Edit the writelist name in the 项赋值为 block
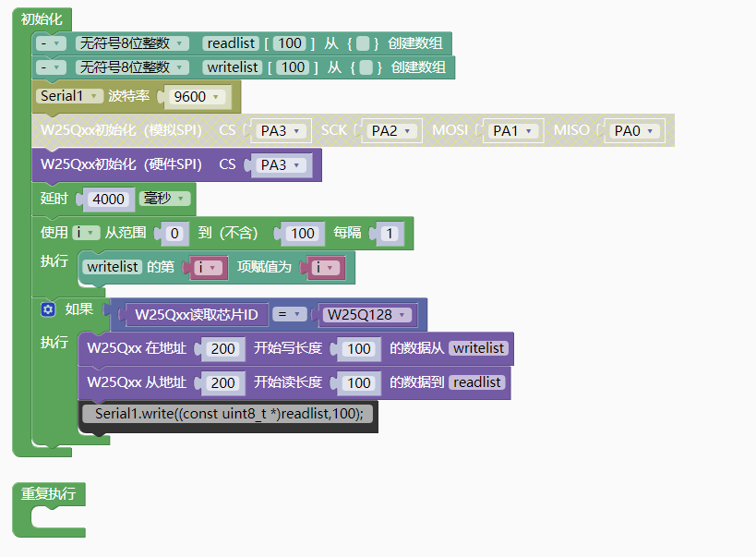The height and width of the screenshot is (557, 756). [x=113, y=267]
